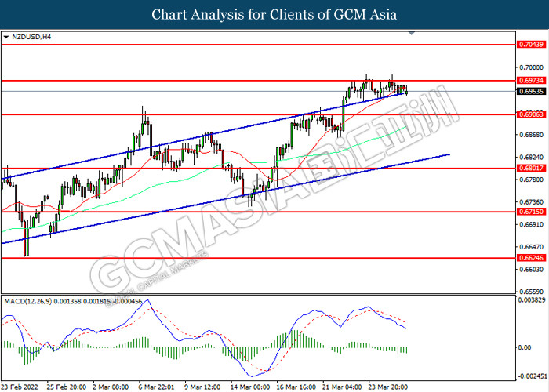Image resolution: width=549 pixels, height=392 pixels.
Task: Select the 0.68017 price level label
Action: coord(531,169)
